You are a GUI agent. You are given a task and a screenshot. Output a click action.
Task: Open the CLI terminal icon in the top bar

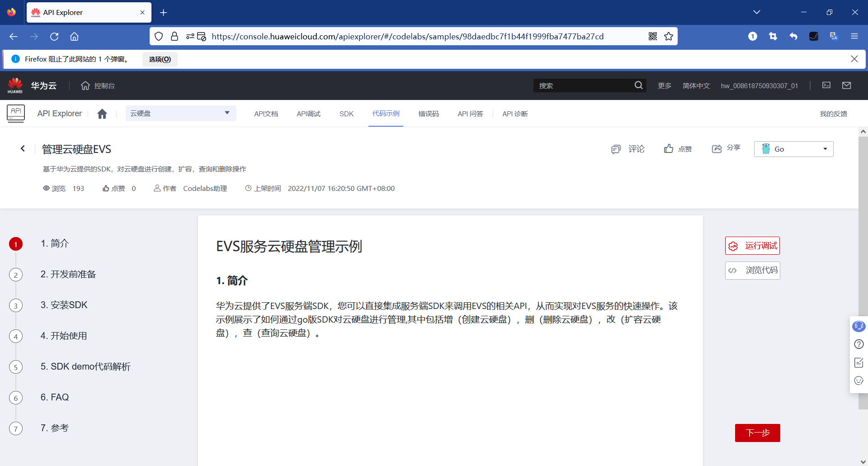click(x=826, y=85)
